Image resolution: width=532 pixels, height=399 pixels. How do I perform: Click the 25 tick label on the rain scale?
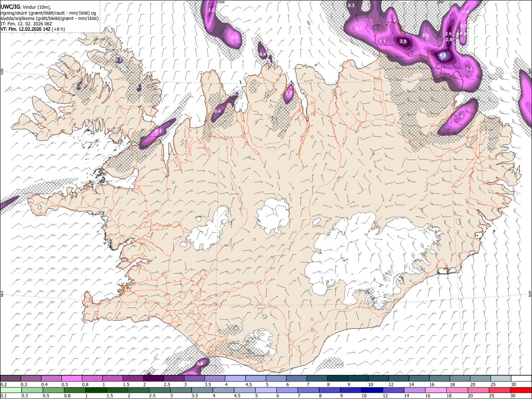pos(492,396)
